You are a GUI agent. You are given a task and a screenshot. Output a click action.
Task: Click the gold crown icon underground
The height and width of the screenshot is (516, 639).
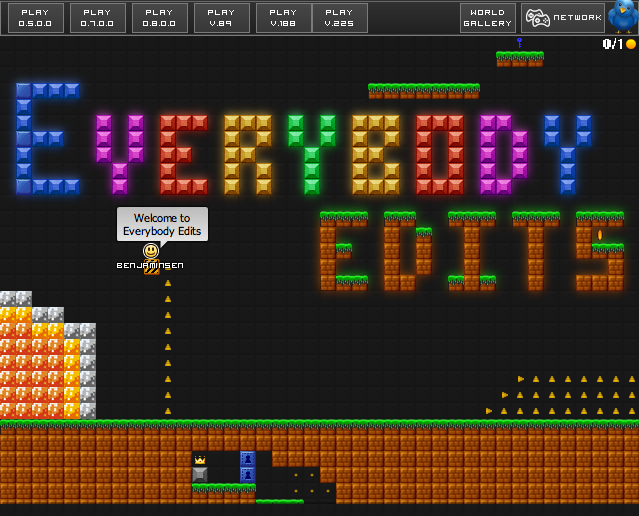[x=200, y=460]
